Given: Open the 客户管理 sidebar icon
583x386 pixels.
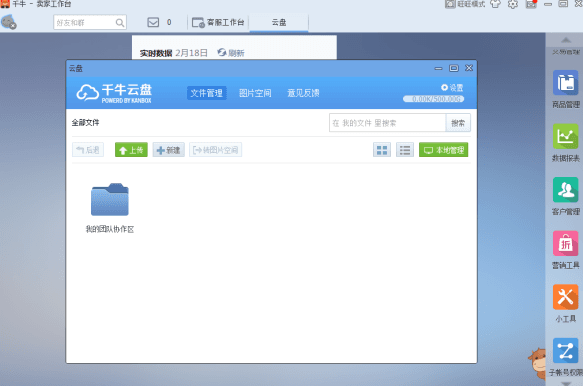Looking at the screenshot, I should click(x=565, y=190).
